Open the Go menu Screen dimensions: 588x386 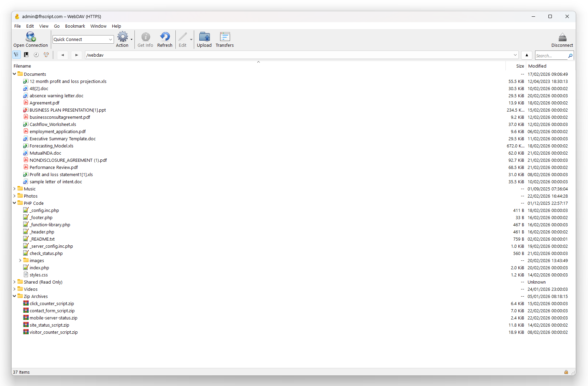57,26
